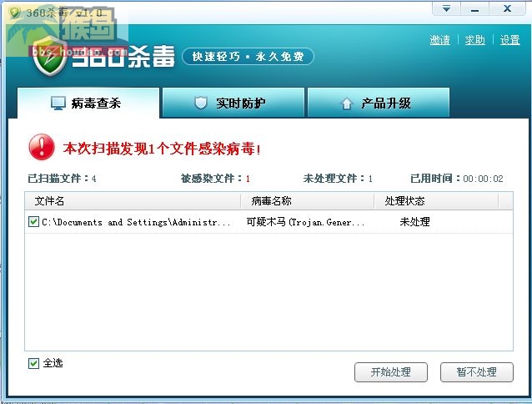Click the 快速轻巧·永久免费 slogan badge
Screen dimensions: 532x404
click(248, 57)
